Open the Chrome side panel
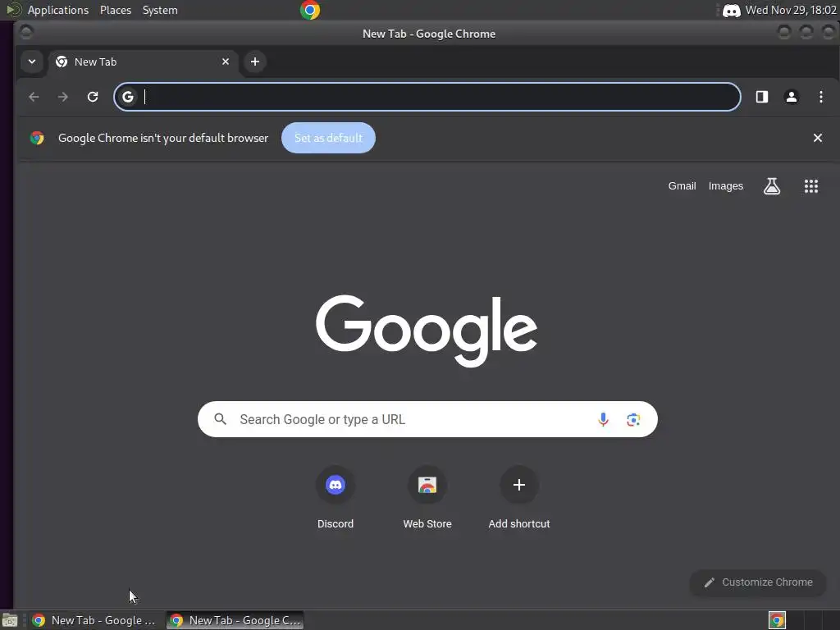This screenshot has height=630, width=840. tap(762, 97)
